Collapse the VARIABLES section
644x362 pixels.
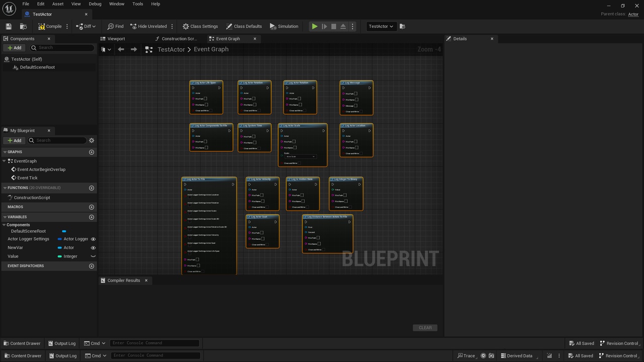[5, 217]
